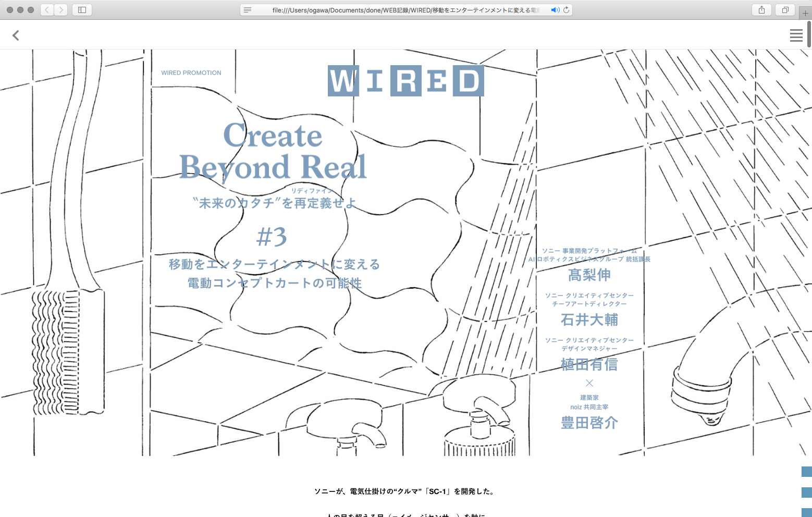Reload the page with refresh icon
The width and height of the screenshot is (812, 517).
tap(566, 10)
